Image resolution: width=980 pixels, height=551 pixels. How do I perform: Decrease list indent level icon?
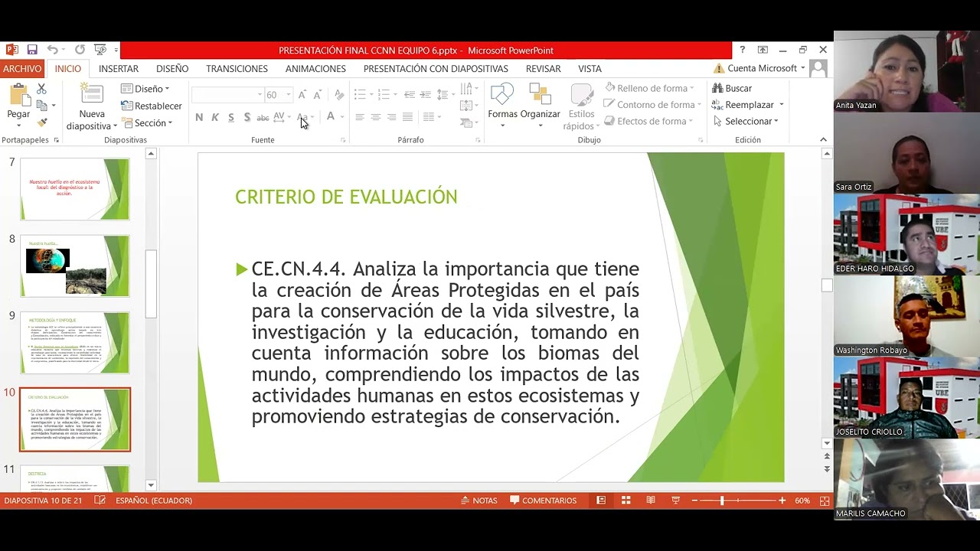tap(410, 95)
